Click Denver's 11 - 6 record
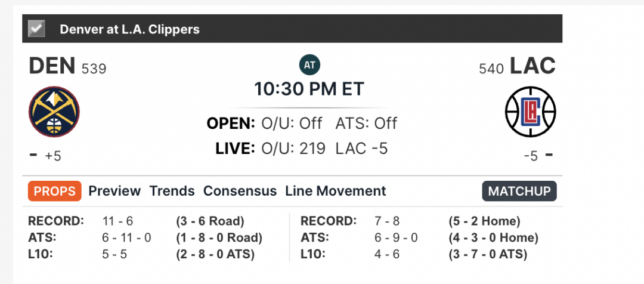This screenshot has width=644, height=284. pos(117,221)
